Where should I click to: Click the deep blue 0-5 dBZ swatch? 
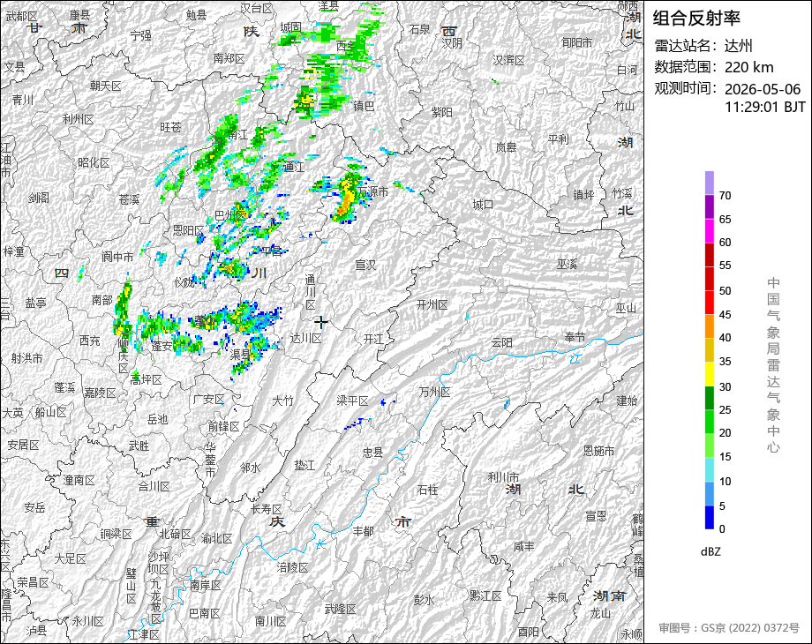click(709, 517)
